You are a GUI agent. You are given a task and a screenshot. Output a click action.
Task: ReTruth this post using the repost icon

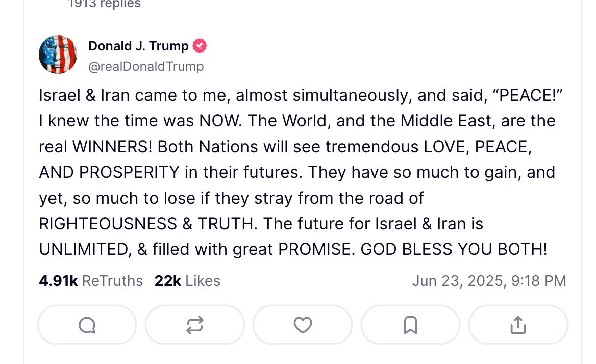(194, 324)
